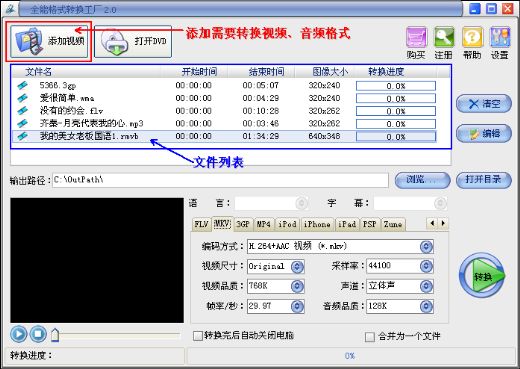
Task: Click the 浏览 browse button
Action: 423,180
